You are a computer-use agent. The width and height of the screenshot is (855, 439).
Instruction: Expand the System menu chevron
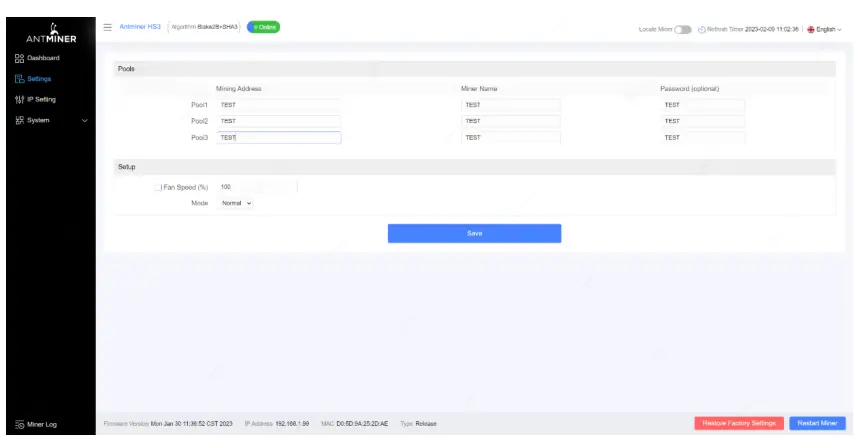pyautogui.click(x=85, y=121)
